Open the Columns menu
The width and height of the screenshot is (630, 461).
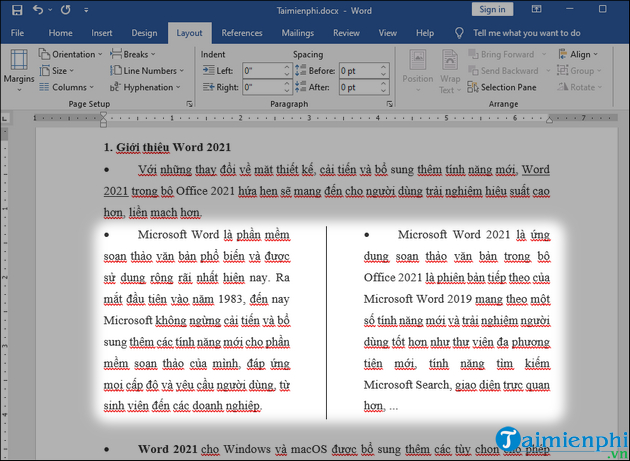[66, 87]
